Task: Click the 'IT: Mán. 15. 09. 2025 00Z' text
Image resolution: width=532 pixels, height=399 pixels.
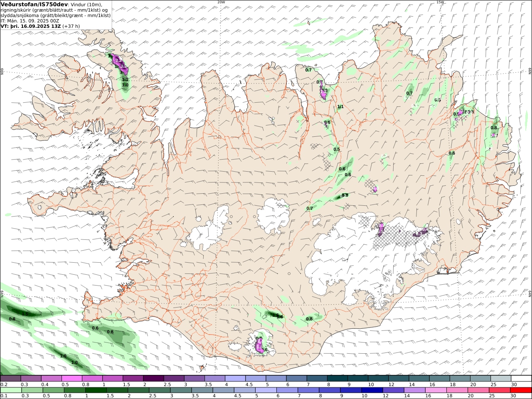Action: (30, 21)
